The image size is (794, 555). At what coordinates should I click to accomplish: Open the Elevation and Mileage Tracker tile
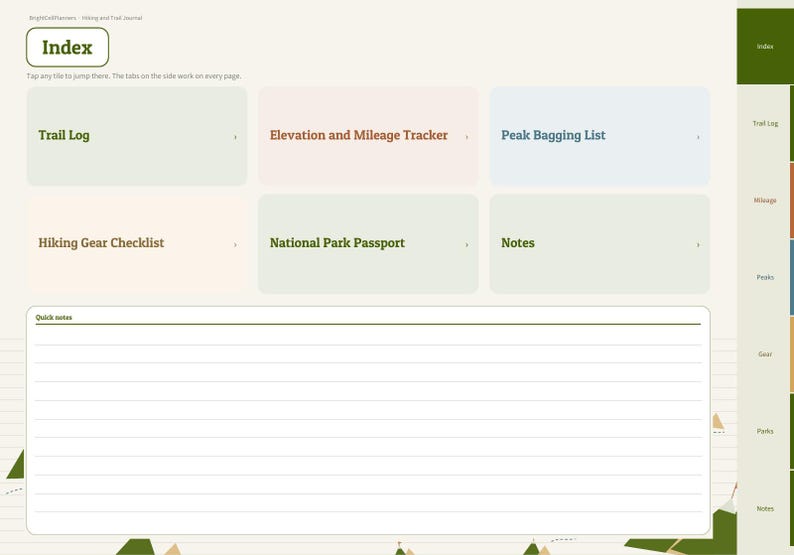tap(368, 136)
